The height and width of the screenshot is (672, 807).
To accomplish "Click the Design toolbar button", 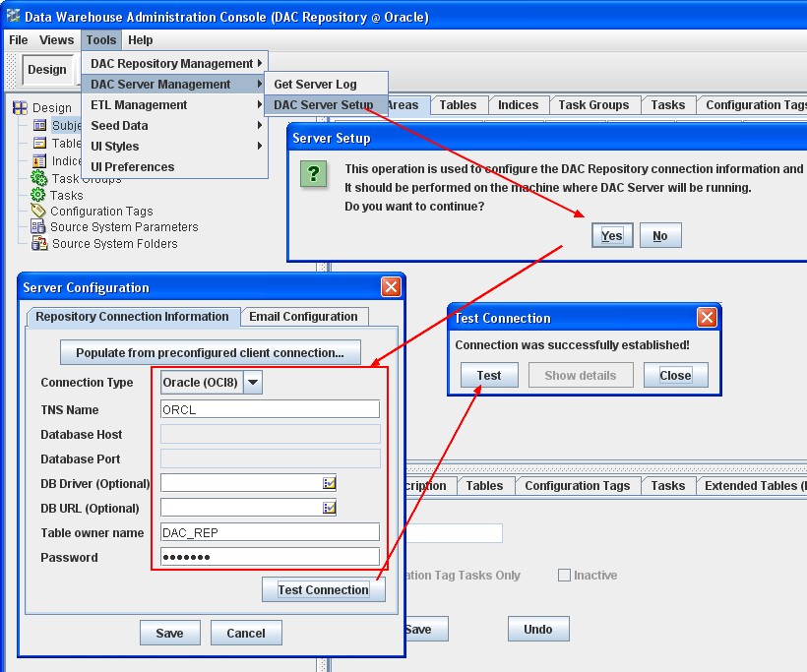I will 47,70.
